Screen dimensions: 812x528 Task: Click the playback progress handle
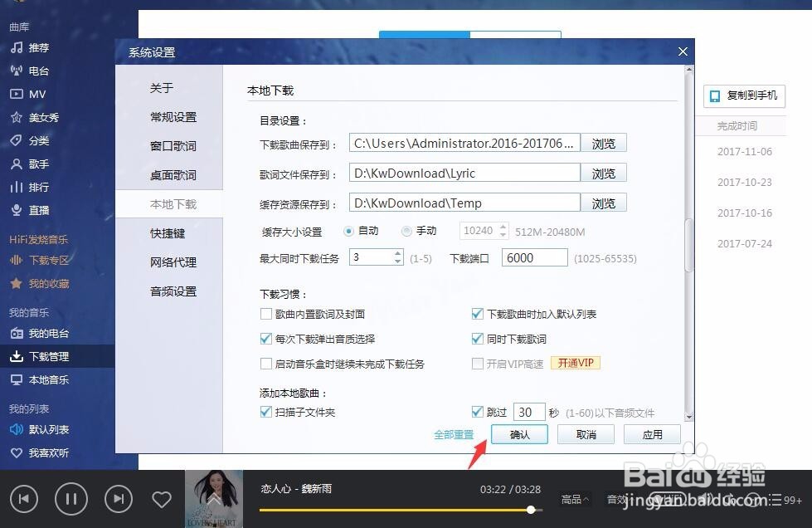point(531,510)
